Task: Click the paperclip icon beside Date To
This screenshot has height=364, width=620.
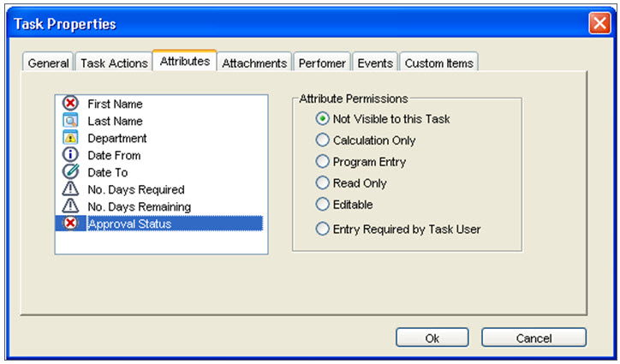Action: point(70,171)
